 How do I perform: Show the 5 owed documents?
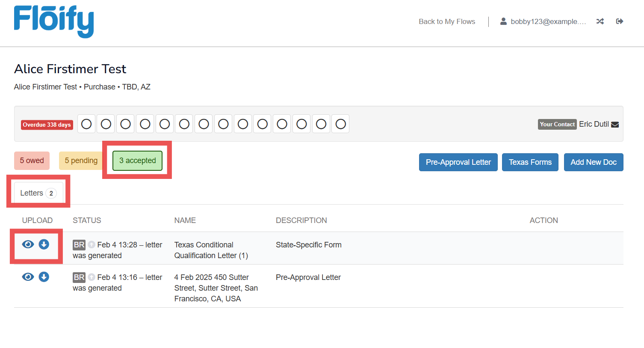[x=32, y=161]
